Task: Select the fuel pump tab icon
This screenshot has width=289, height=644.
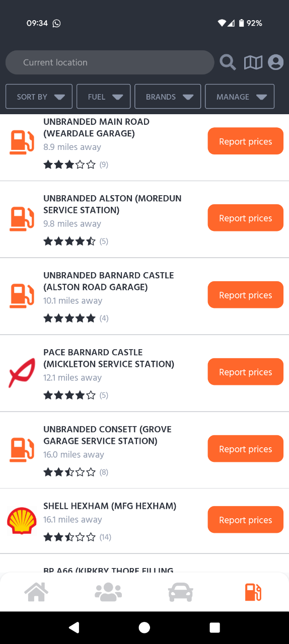Action: coord(253,592)
